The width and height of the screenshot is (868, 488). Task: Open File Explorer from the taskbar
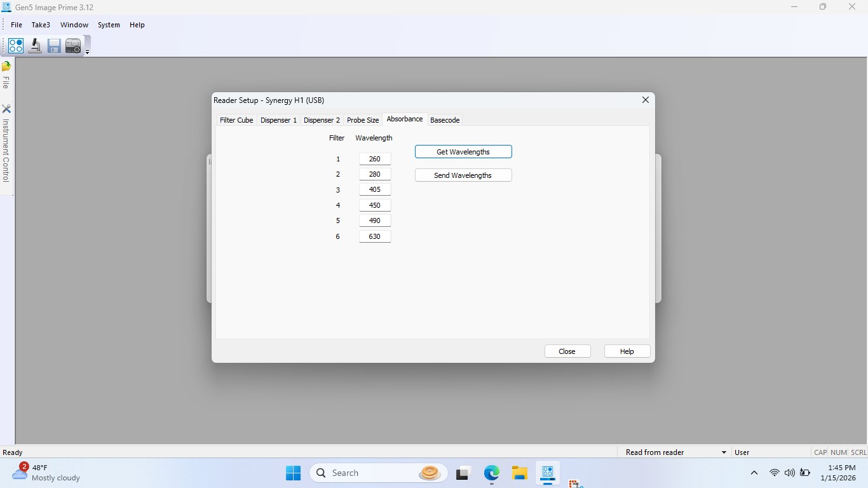click(x=520, y=473)
